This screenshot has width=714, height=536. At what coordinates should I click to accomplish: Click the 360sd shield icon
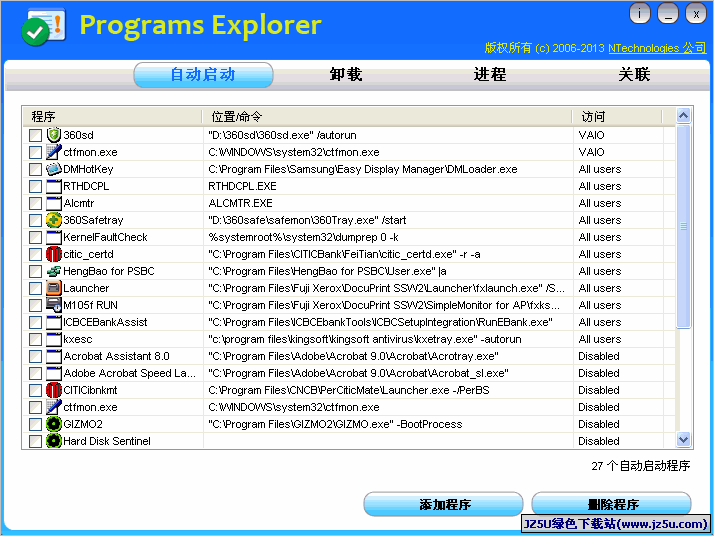(x=54, y=135)
